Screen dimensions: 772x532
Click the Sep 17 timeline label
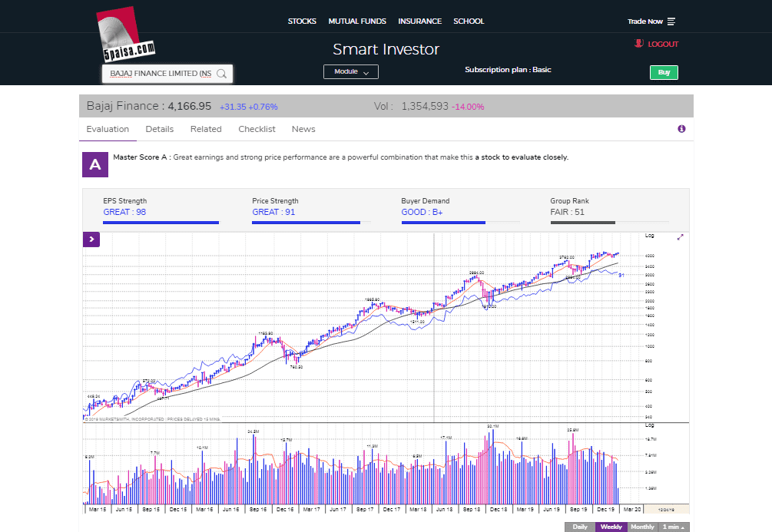pos(365,510)
